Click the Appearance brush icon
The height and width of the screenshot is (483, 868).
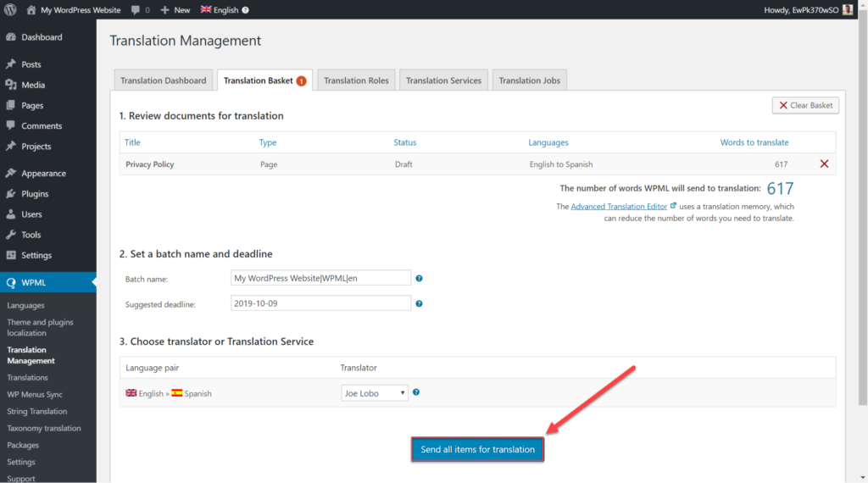point(11,173)
